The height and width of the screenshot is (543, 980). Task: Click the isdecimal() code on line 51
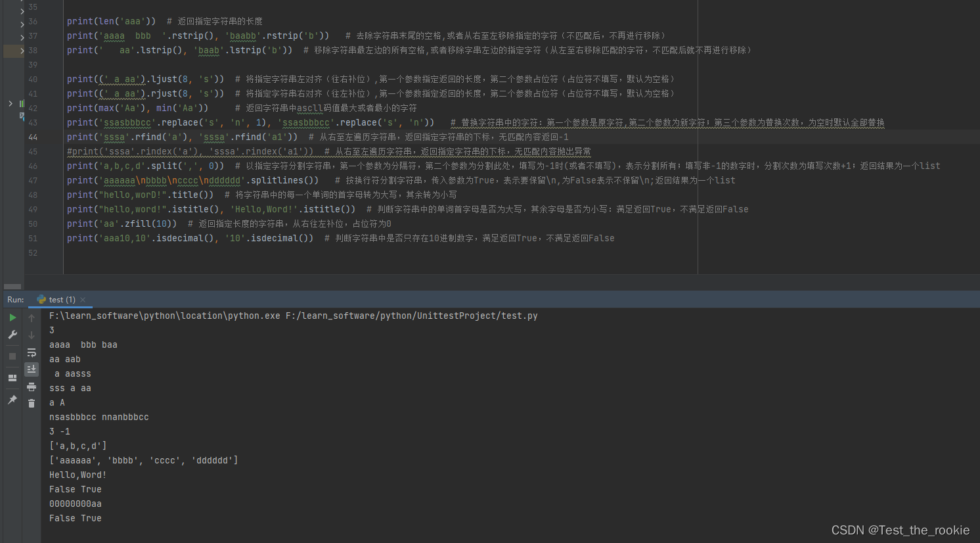point(190,239)
